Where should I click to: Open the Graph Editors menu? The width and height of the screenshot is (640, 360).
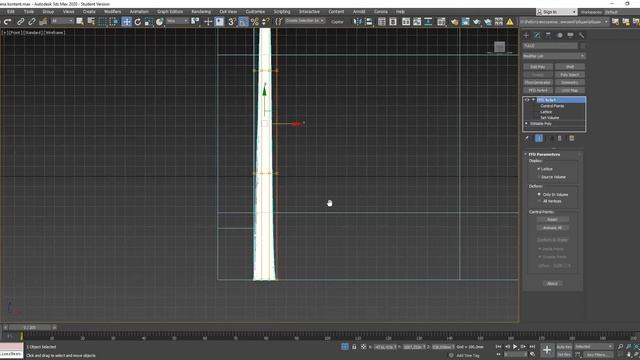170,11
